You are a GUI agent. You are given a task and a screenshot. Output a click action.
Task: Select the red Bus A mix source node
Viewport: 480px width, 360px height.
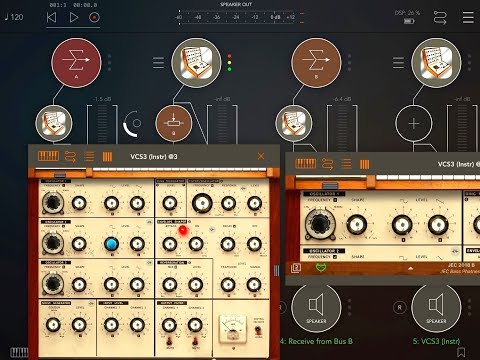(x=76, y=63)
